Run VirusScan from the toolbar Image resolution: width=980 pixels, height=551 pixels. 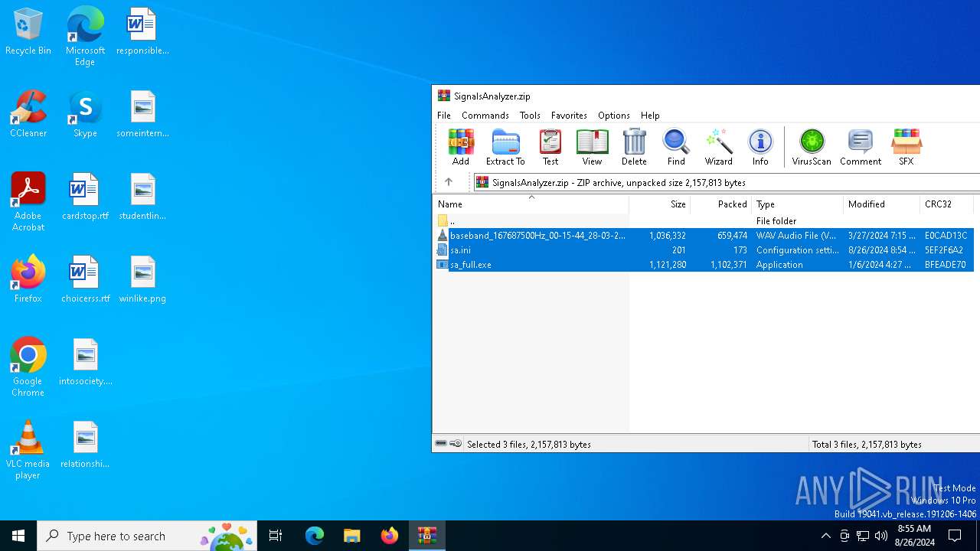(812, 148)
